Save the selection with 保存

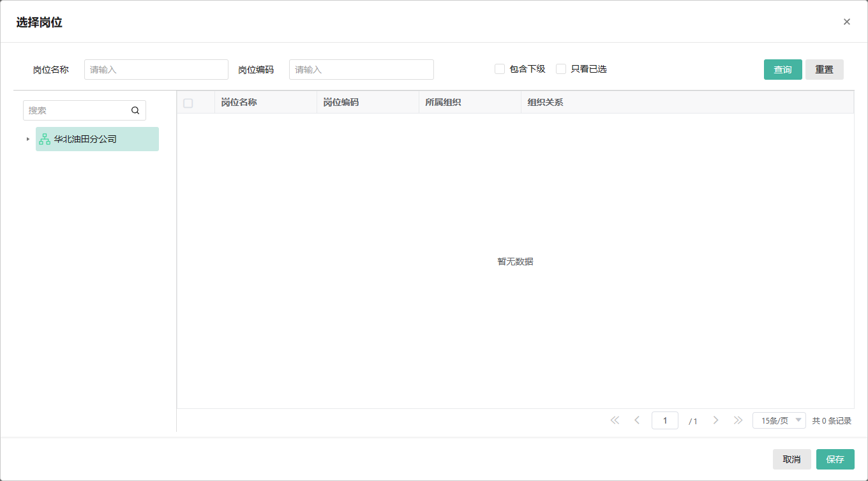[x=835, y=459]
